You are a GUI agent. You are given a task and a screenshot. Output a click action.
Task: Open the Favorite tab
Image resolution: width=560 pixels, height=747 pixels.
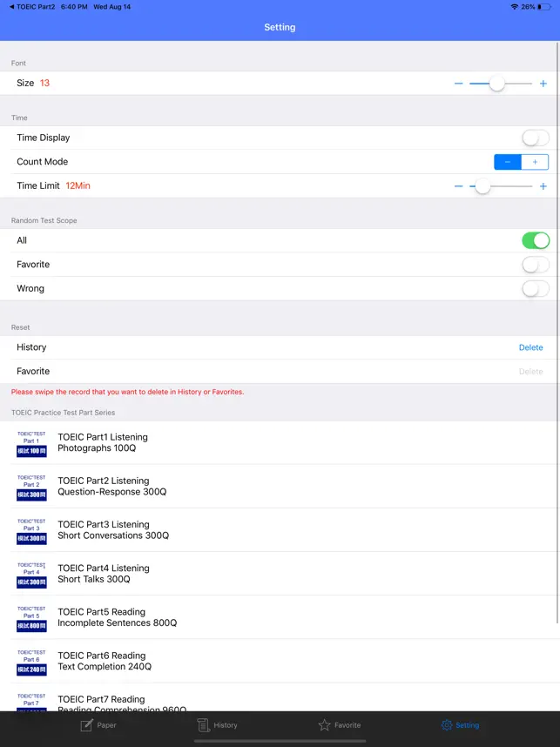click(x=340, y=725)
